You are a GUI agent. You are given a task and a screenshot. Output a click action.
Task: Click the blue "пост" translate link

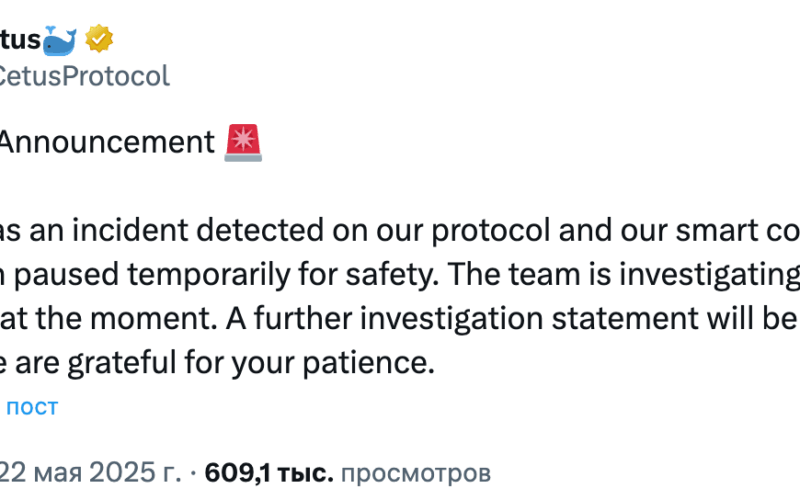32,407
